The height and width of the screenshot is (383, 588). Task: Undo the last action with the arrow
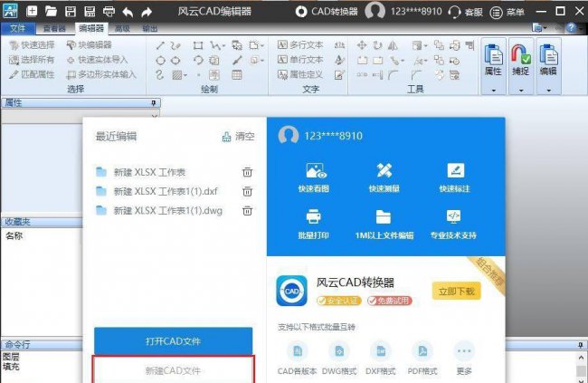[x=128, y=12]
